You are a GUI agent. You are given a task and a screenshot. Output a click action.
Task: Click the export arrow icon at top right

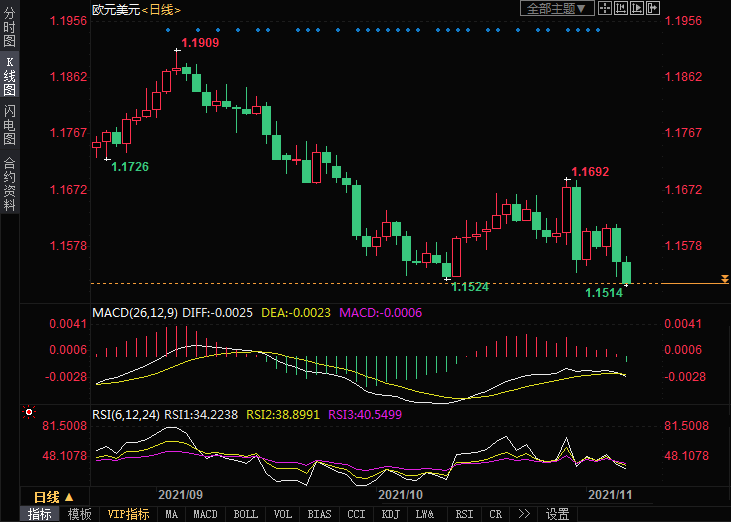(653, 8)
